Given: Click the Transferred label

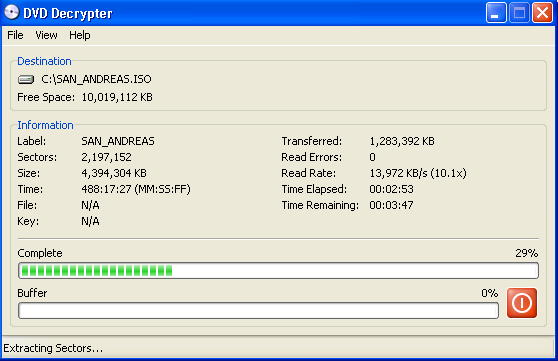Looking at the screenshot, I should pyautogui.click(x=312, y=141).
